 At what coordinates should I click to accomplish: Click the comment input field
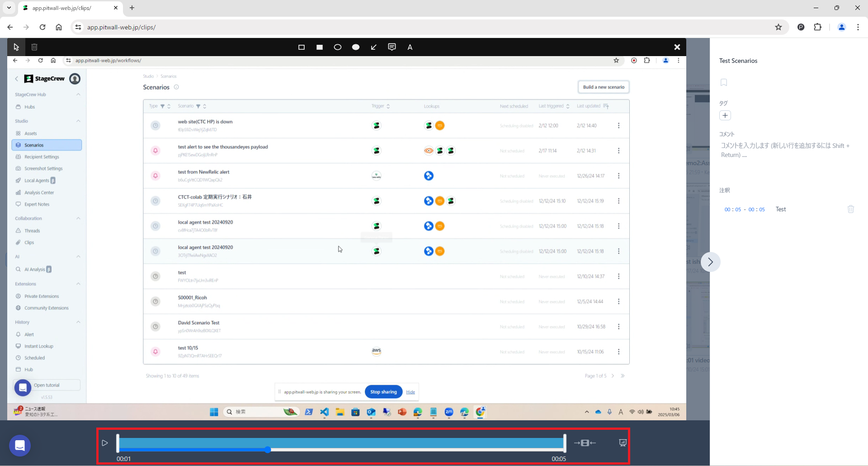click(785, 150)
